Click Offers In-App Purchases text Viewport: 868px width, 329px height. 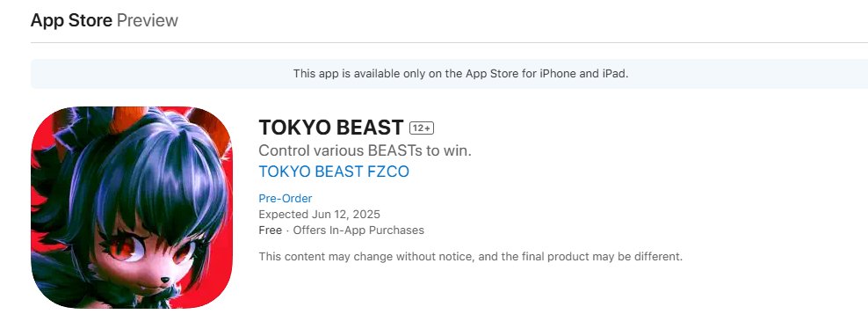[358, 230]
